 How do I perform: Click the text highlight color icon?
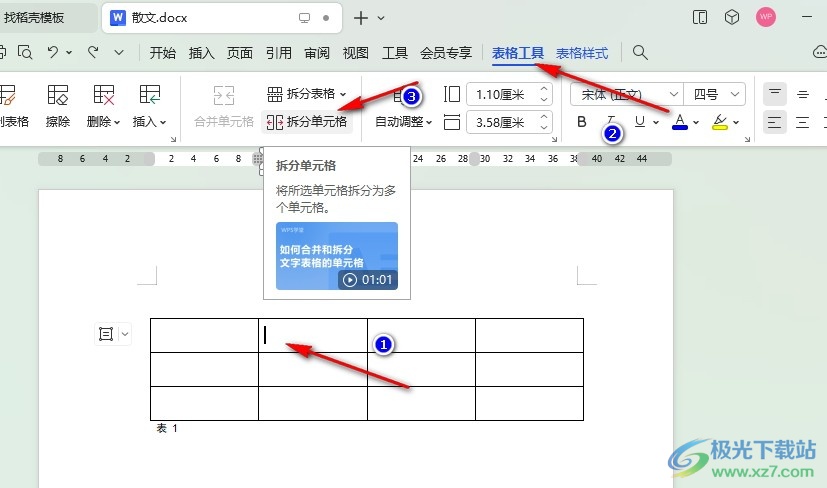pos(720,122)
